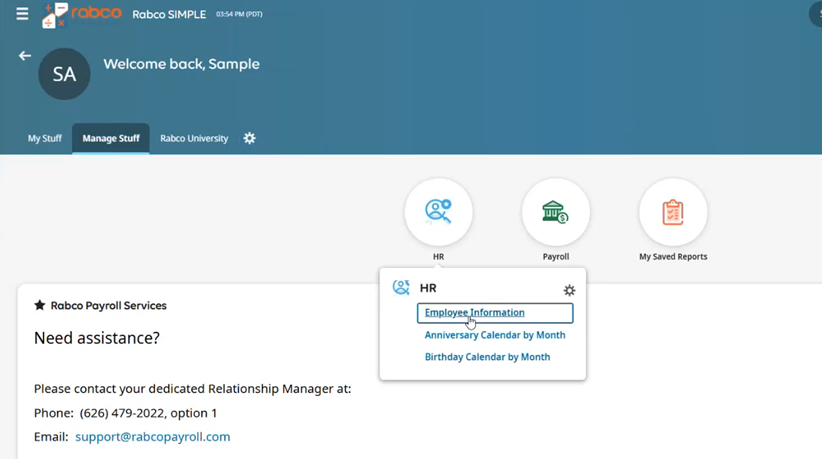Click the Rabco Payroll Services title

(x=109, y=305)
